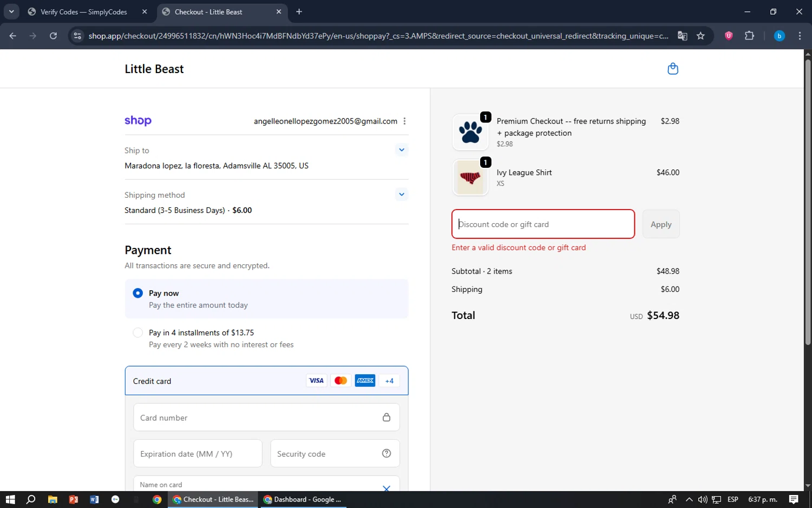This screenshot has width=812, height=508.
Task: Open a new browser tab
Action: click(299, 12)
